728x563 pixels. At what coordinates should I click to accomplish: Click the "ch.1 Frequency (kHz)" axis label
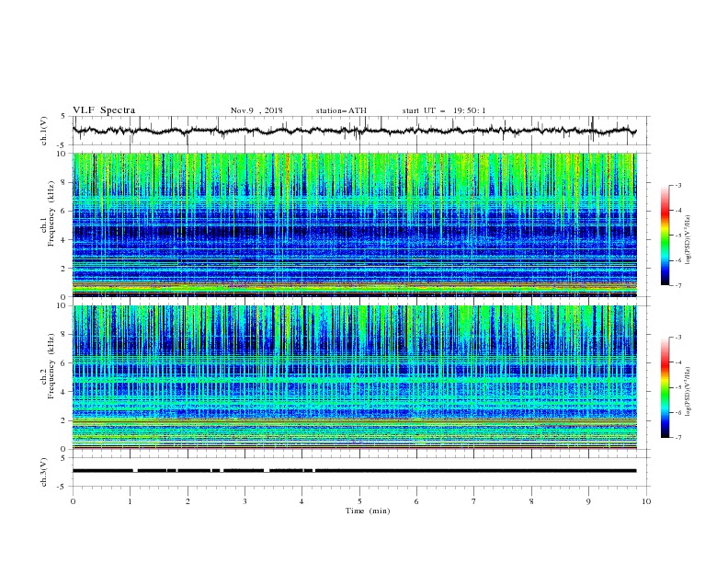tap(48, 213)
